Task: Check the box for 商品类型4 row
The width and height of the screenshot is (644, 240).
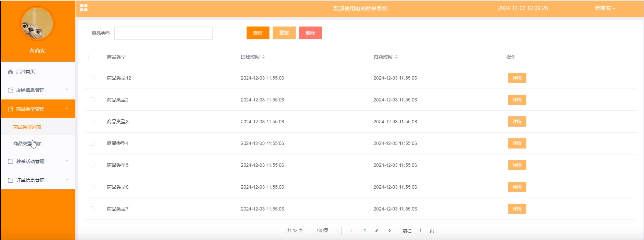Action: 92,143
